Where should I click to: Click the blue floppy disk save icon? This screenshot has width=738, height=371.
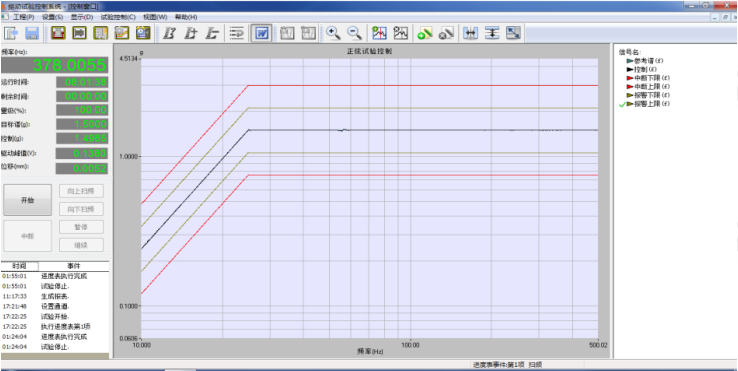(32, 33)
